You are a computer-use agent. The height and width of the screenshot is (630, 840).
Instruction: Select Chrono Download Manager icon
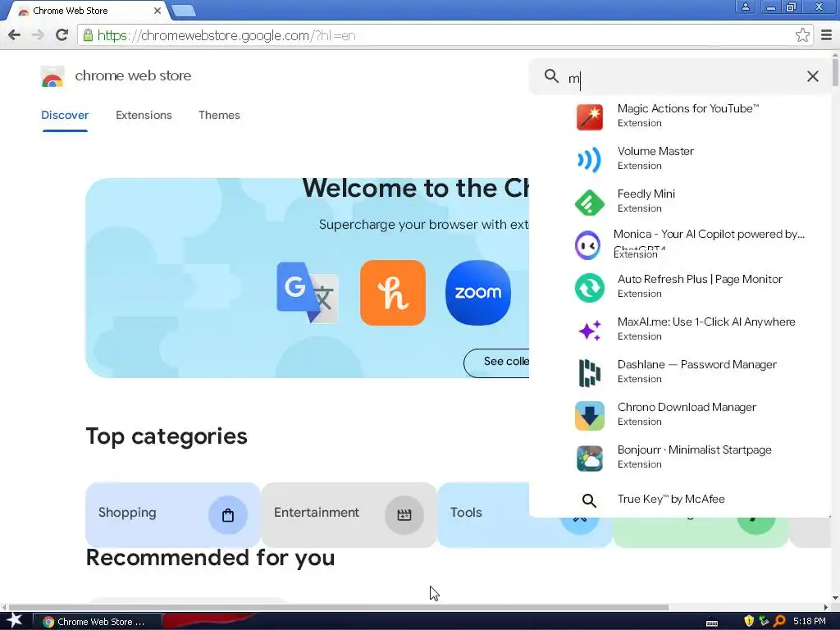(589, 415)
